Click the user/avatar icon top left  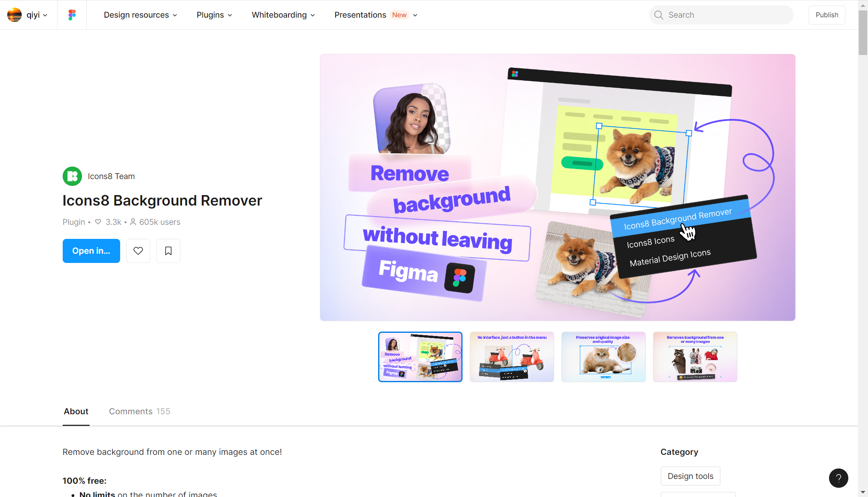click(x=14, y=14)
